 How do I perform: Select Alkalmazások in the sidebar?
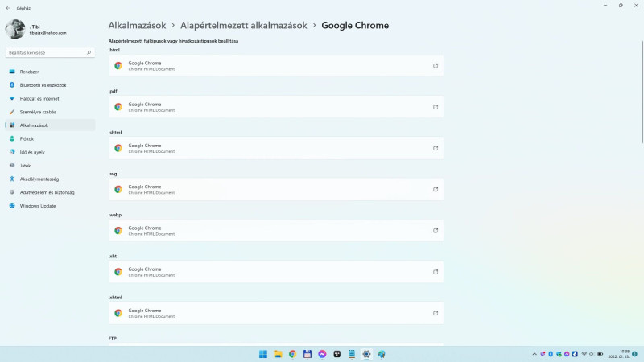(x=50, y=125)
